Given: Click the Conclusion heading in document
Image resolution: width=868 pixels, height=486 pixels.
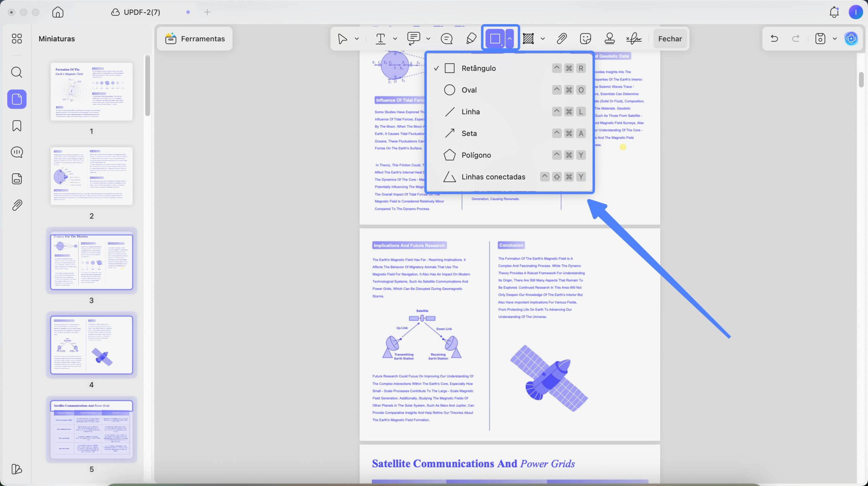Looking at the screenshot, I should (511, 245).
